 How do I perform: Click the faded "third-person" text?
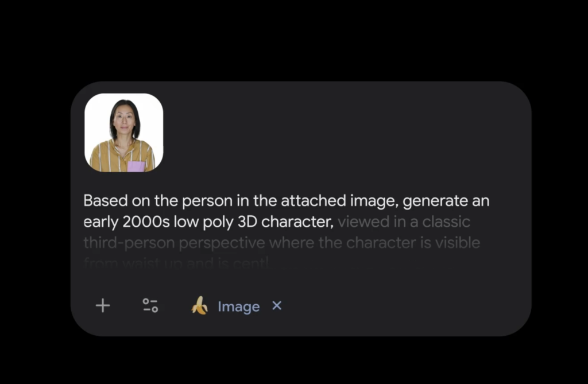129,243
